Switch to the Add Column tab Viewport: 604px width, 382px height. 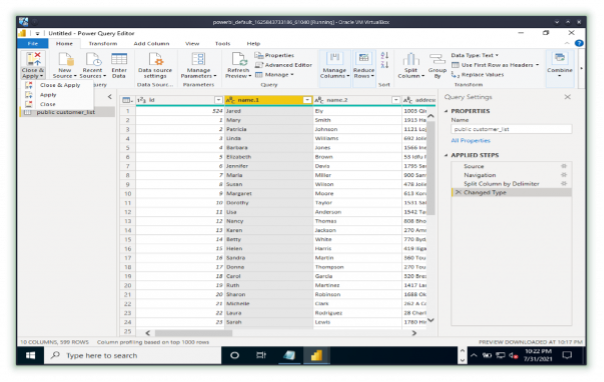click(x=151, y=44)
